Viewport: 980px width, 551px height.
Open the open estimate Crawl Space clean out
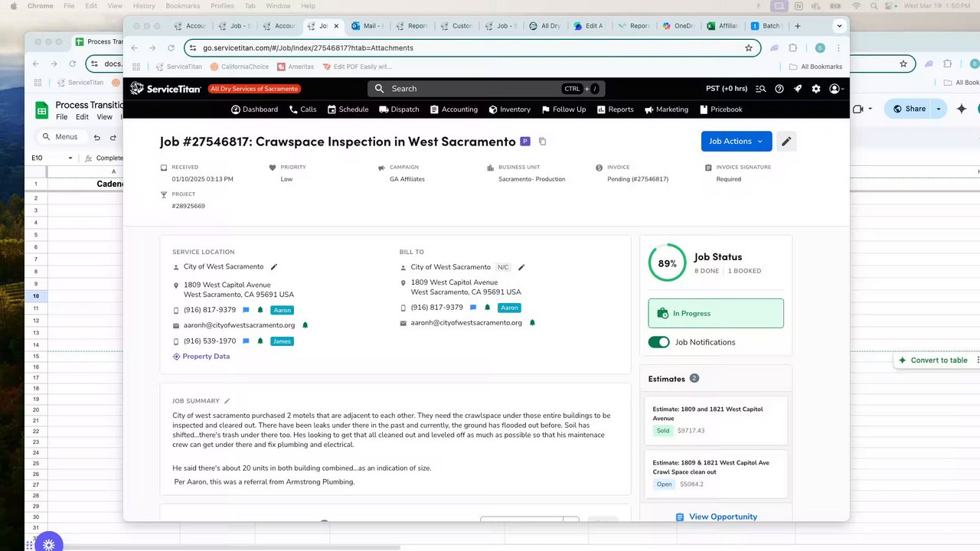(x=715, y=473)
